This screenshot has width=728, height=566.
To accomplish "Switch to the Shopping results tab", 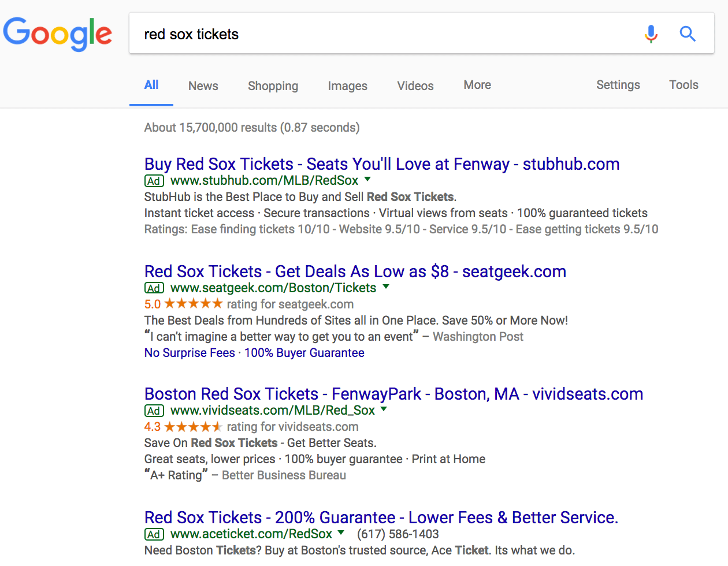I will (x=273, y=86).
